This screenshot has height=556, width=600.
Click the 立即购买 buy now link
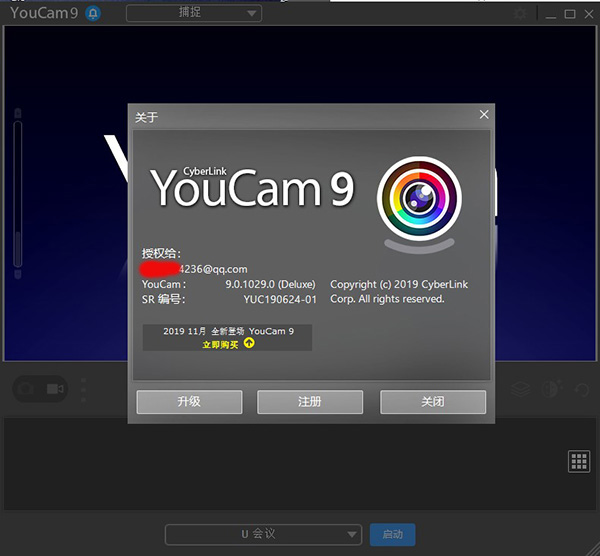point(220,343)
